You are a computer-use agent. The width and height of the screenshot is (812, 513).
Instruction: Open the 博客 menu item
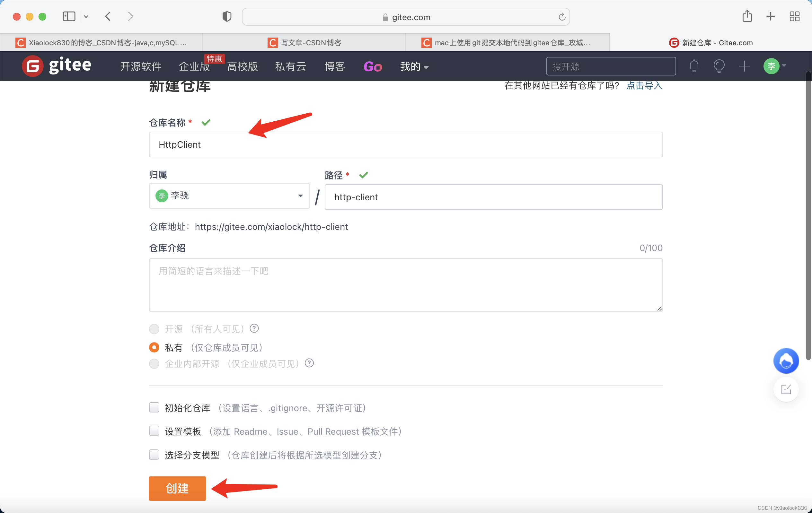[334, 66]
